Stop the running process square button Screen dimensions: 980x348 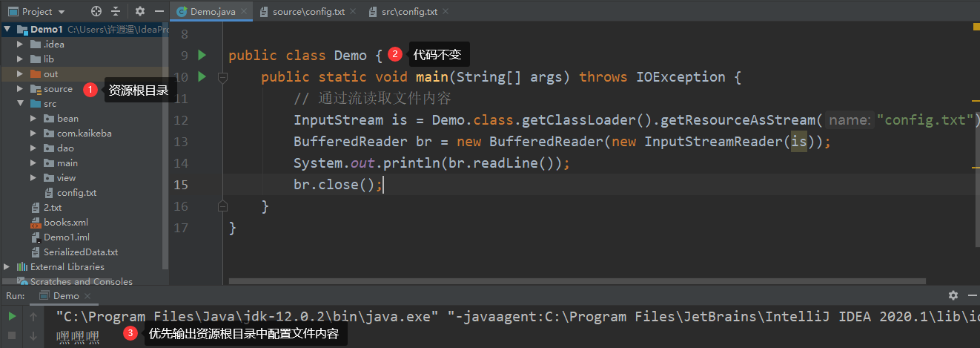tap(12, 335)
